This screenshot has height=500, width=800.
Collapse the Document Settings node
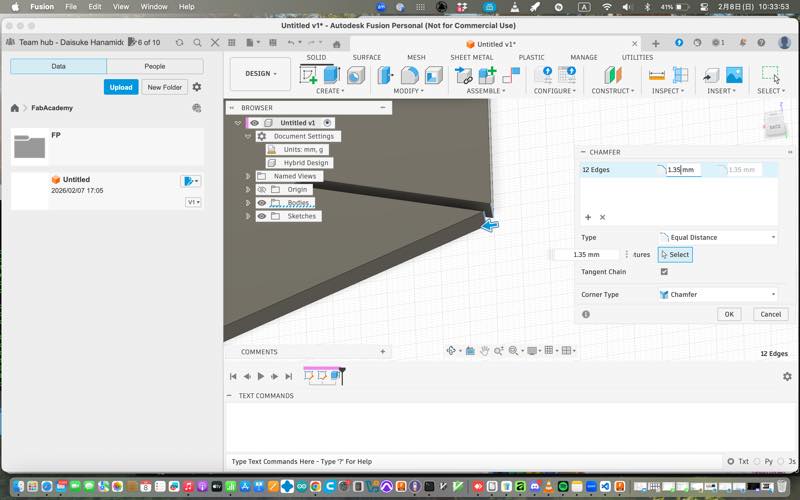click(248, 136)
